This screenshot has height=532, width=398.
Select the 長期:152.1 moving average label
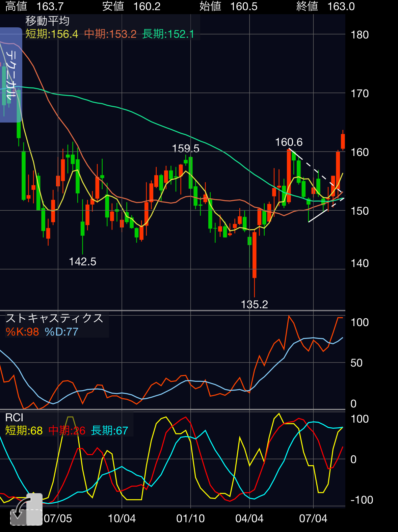pyautogui.click(x=168, y=34)
